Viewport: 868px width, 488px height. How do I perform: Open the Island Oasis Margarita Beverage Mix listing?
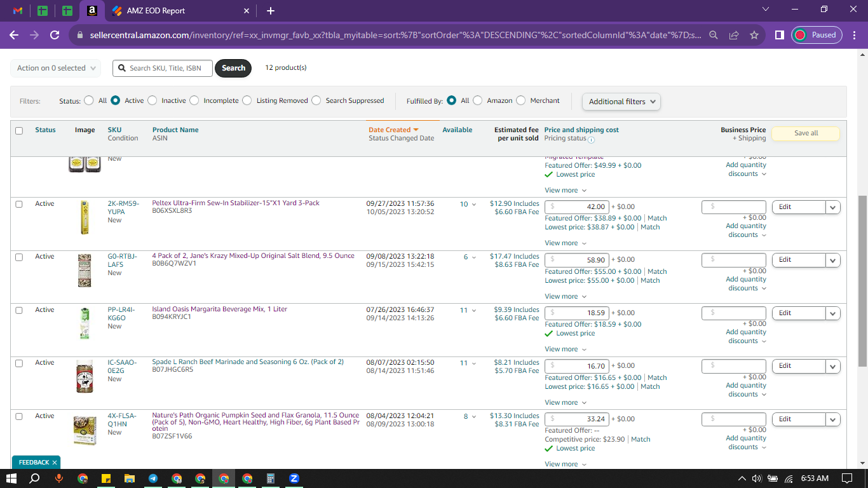click(219, 309)
